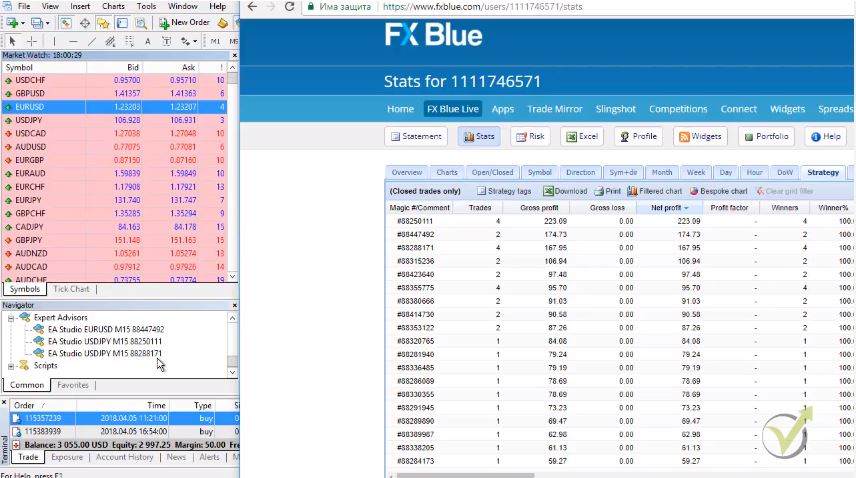The width and height of the screenshot is (856, 478).
Task: Switch to the Account History tab
Action: (124, 457)
